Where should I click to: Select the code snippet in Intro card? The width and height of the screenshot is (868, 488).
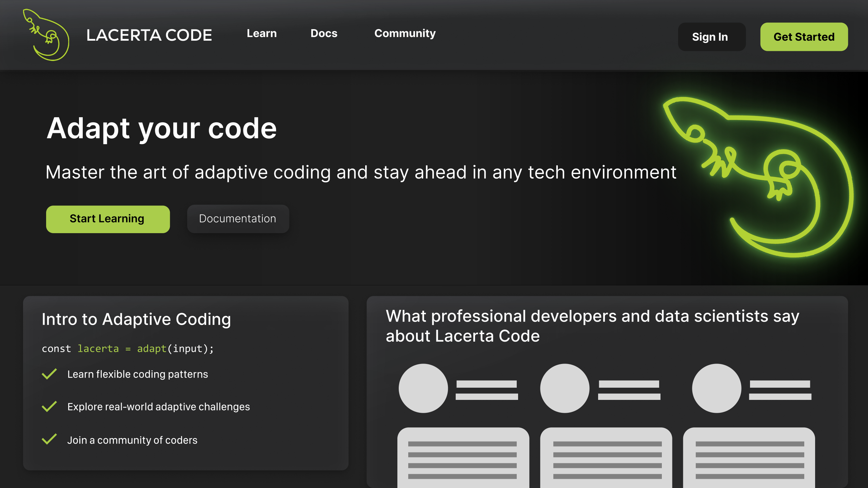pyautogui.click(x=128, y=348)
